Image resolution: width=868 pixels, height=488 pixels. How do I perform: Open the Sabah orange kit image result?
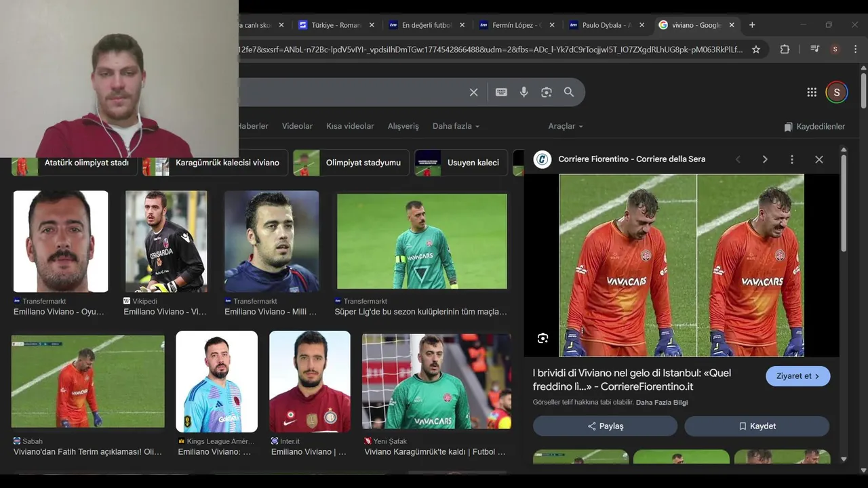coord(87,382)
